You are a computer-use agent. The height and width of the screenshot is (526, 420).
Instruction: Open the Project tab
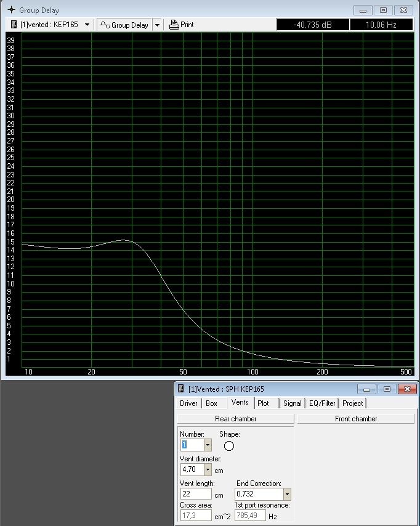point(353,403)
